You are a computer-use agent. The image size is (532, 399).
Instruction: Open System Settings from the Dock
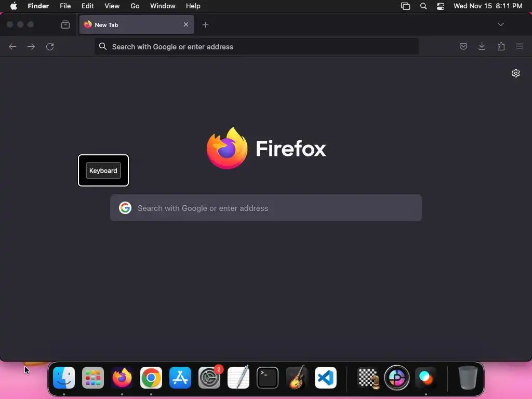(x=209, y=378)
